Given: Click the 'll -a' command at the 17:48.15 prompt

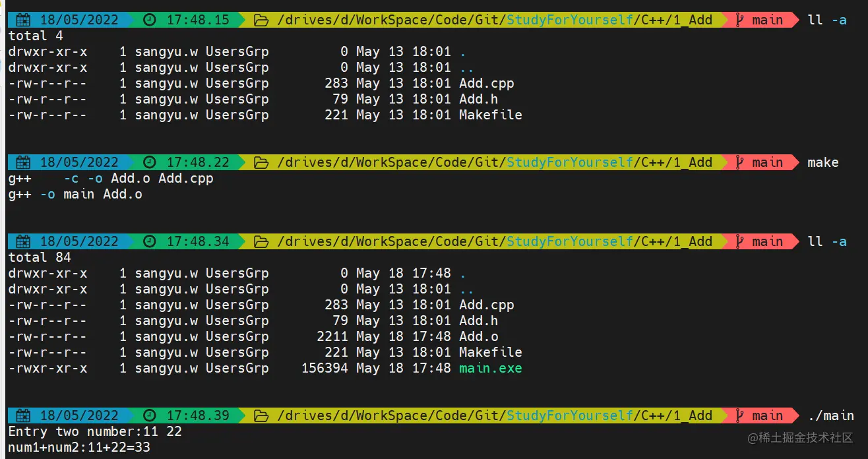Looking at the screenshot, I should 827,20.
